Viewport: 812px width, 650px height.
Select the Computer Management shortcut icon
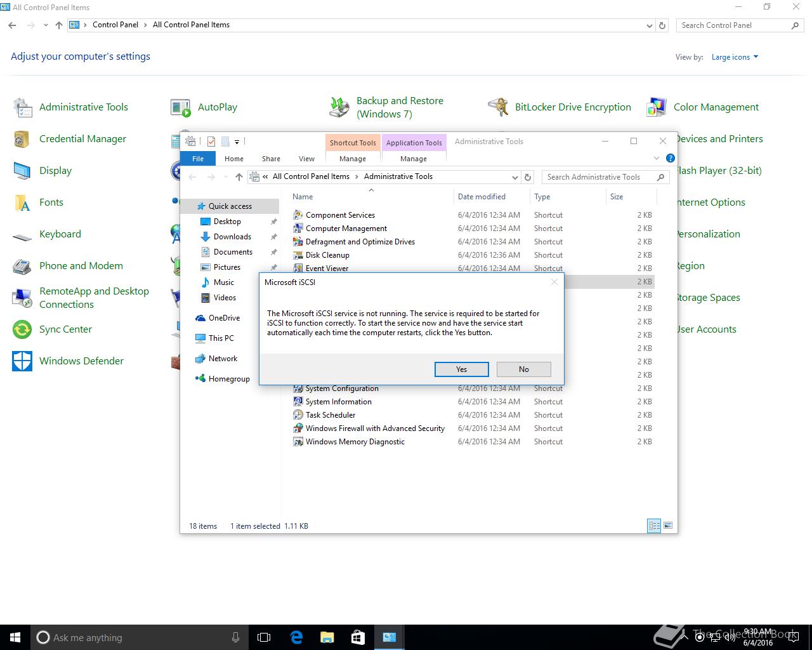click(298, 229)
